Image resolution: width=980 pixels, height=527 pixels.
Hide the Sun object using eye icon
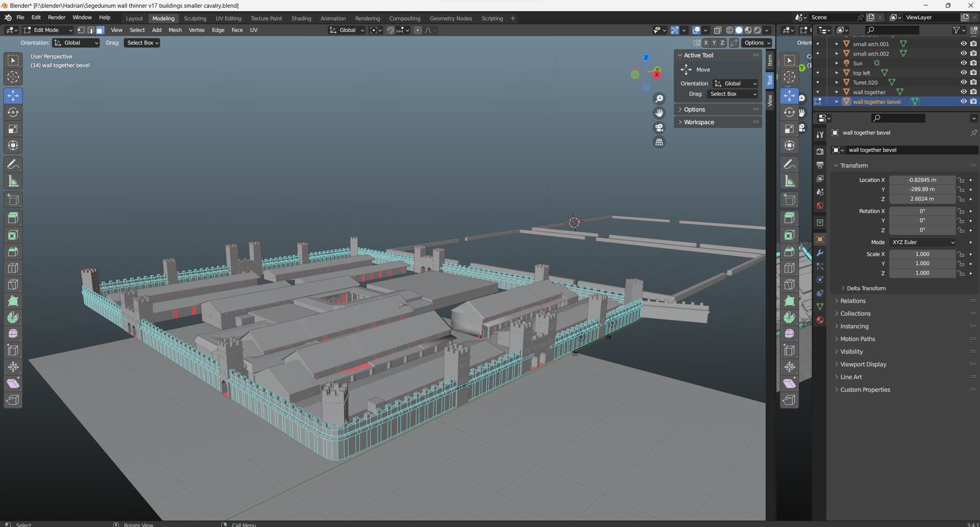pos(964,63)
